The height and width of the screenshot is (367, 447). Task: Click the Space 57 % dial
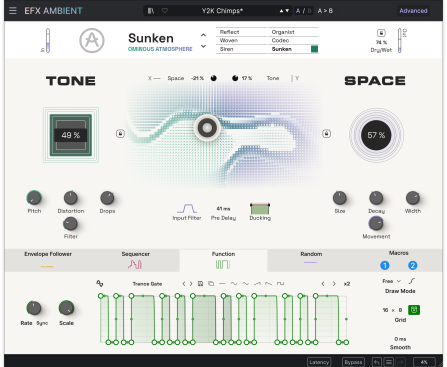[x=376, y=135]
